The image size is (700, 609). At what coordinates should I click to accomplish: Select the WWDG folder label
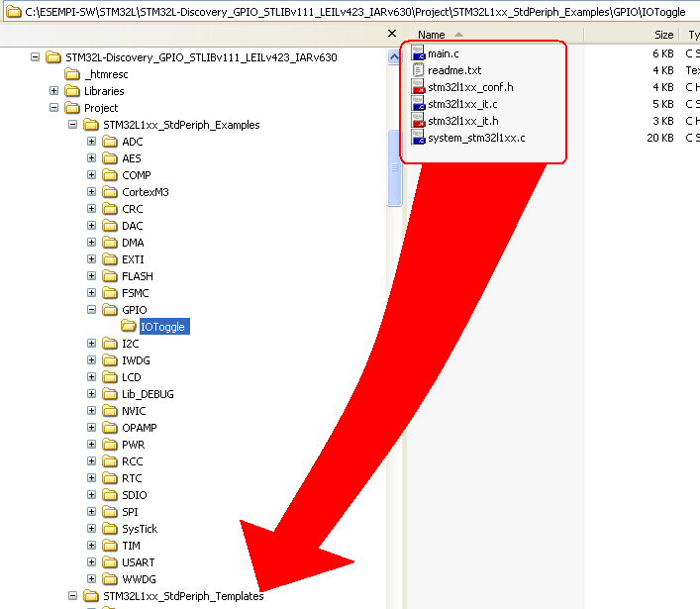coord(139,579)
